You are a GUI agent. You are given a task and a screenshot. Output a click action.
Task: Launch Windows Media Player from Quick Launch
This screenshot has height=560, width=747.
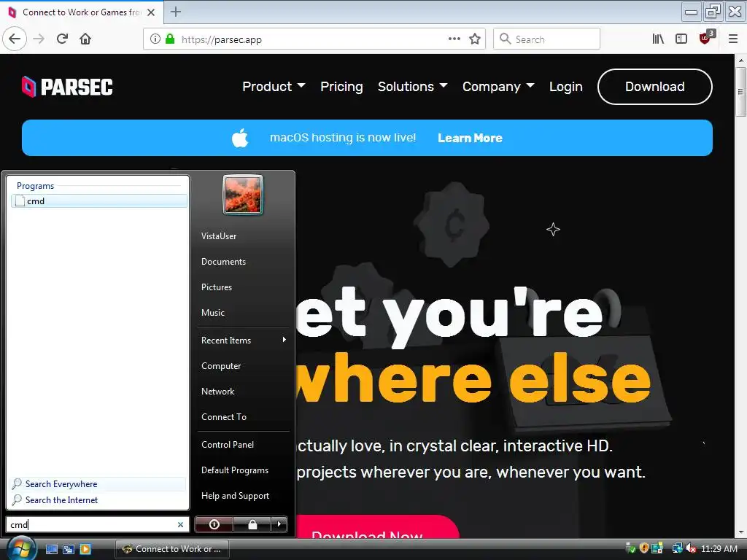click(x=85, y=549)
